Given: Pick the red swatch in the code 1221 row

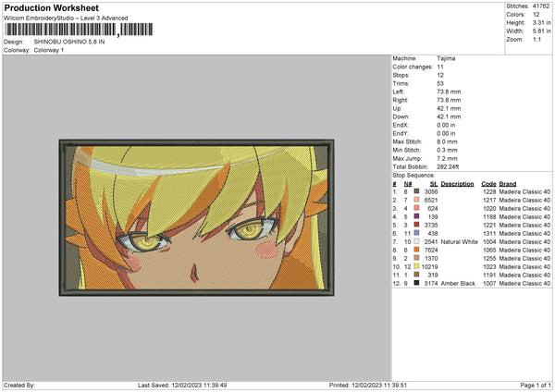Looking at the screenshot, I should [416, 225].
